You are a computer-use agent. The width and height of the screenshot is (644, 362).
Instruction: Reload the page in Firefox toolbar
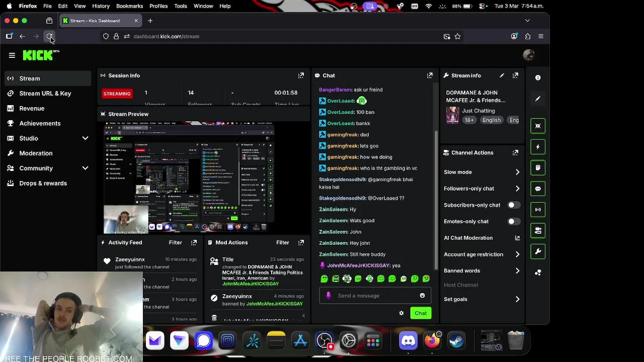[49, 36]
